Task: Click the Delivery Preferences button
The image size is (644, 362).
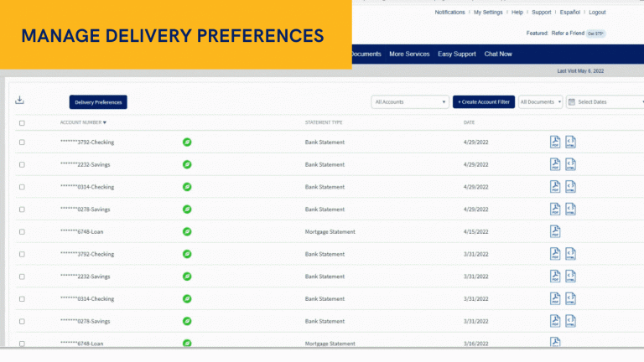Action: pyautogui.click(x=98, y=102)
